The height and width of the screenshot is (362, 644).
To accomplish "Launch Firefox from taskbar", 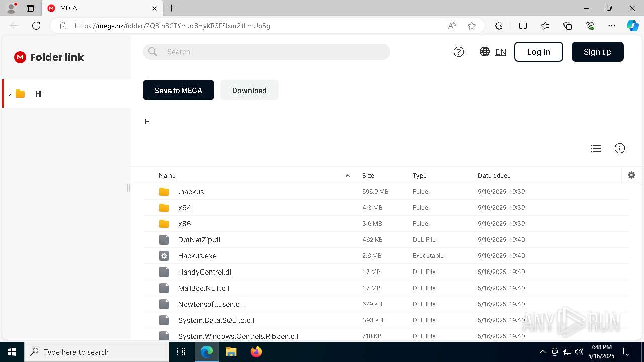I will click(x=256, y=352).
